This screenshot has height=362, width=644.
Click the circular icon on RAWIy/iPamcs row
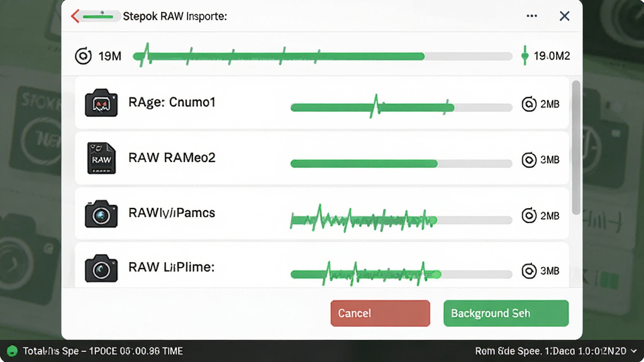(x=529, y=216)
